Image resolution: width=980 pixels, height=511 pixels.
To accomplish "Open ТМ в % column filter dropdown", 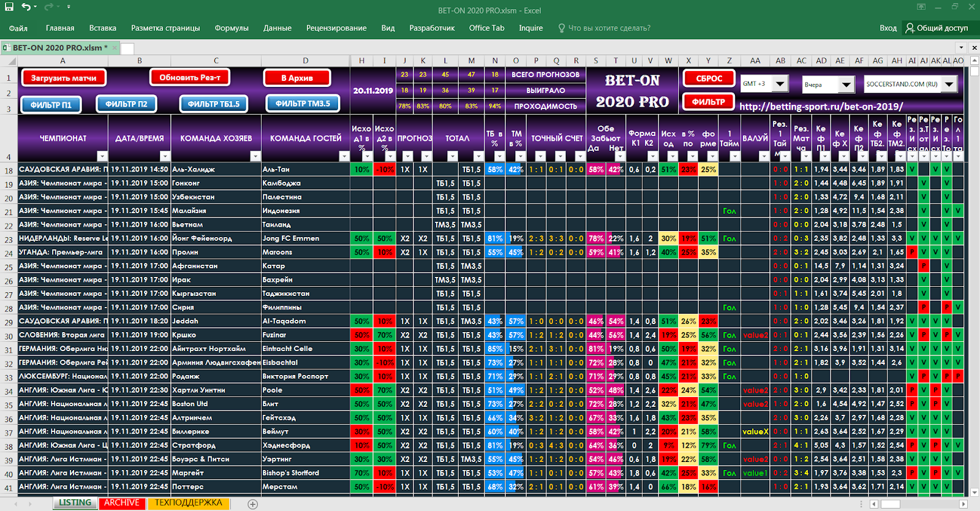I will (520, 156).
